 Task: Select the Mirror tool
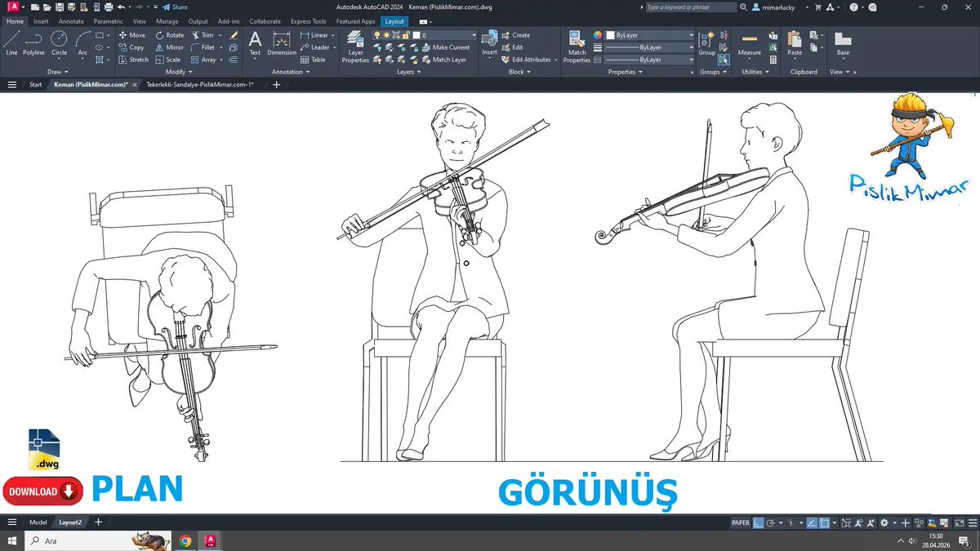(170, 47)
